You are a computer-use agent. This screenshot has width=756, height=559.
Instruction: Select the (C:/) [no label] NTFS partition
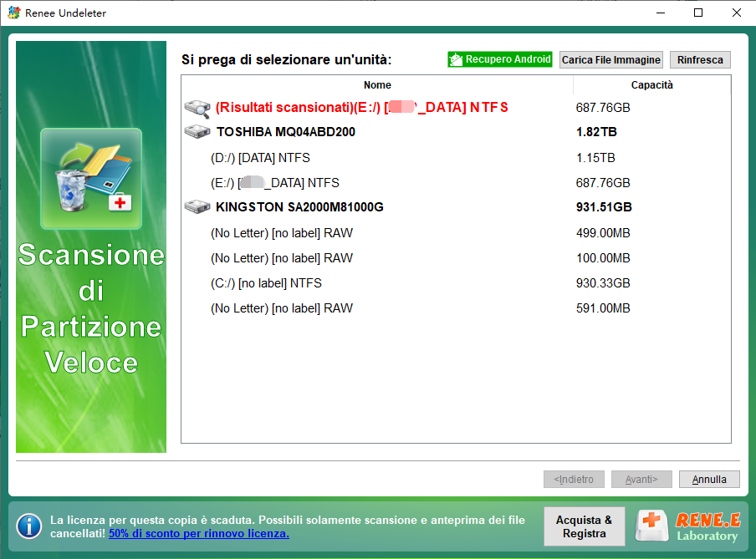click(x=456, y=283)
